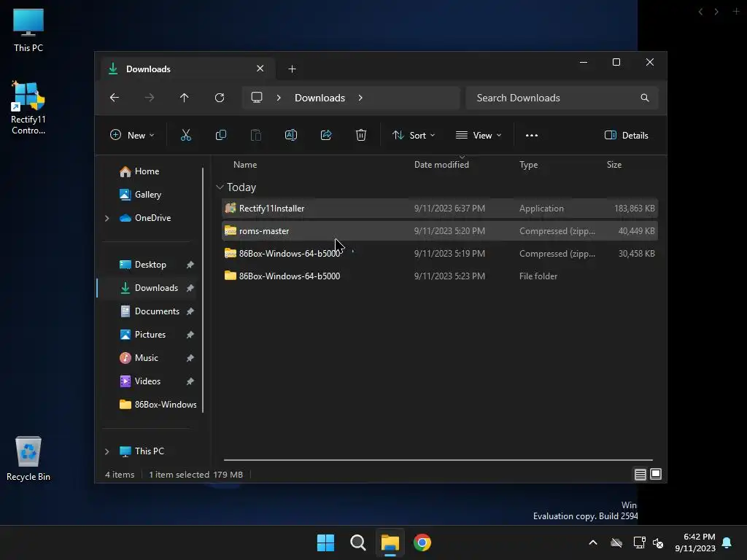Go up one folder level
747x560 pixels.
tap(185, 98)
